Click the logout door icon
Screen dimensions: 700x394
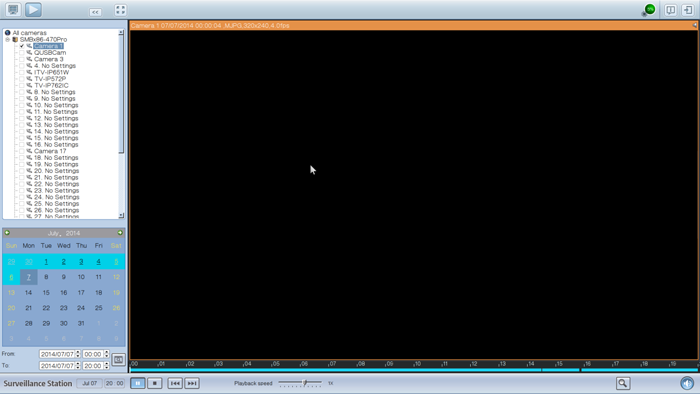pos(688,10)
